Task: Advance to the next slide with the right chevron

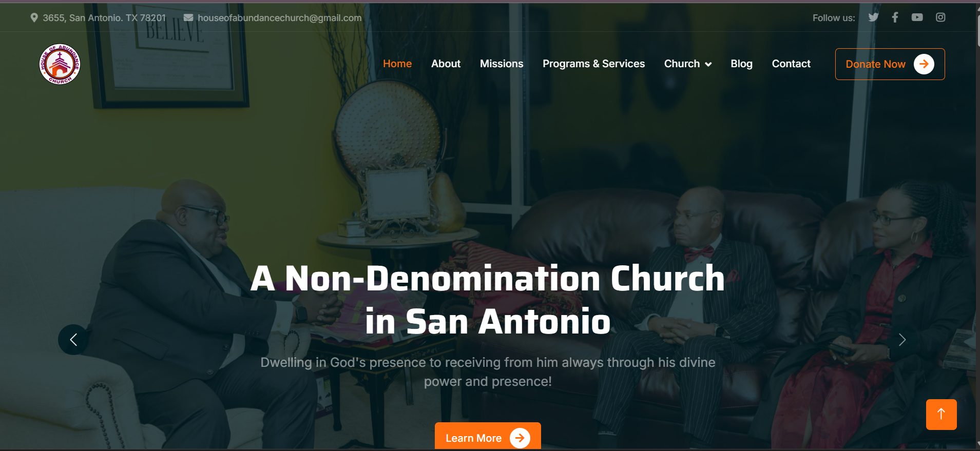Action: [902, 340]
